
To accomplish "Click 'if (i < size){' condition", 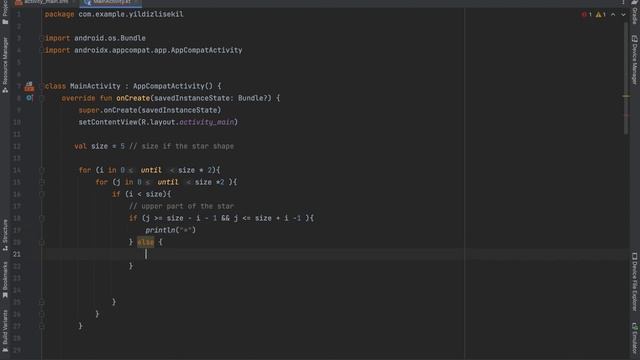I will pyautogui.click(x=142, y=194).
